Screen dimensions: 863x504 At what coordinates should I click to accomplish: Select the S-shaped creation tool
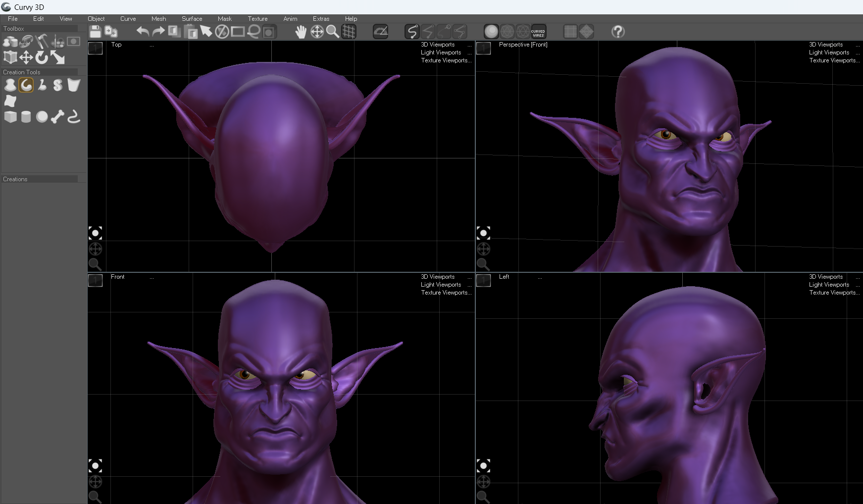click(58, 85)
